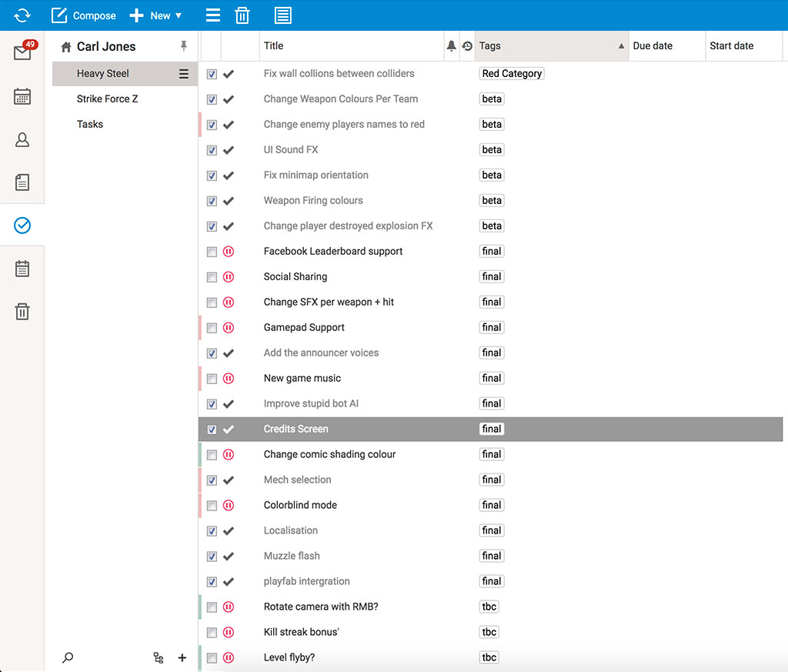
Task: Check the Facebook Leaderboard support checkbox
Action: 212,252
